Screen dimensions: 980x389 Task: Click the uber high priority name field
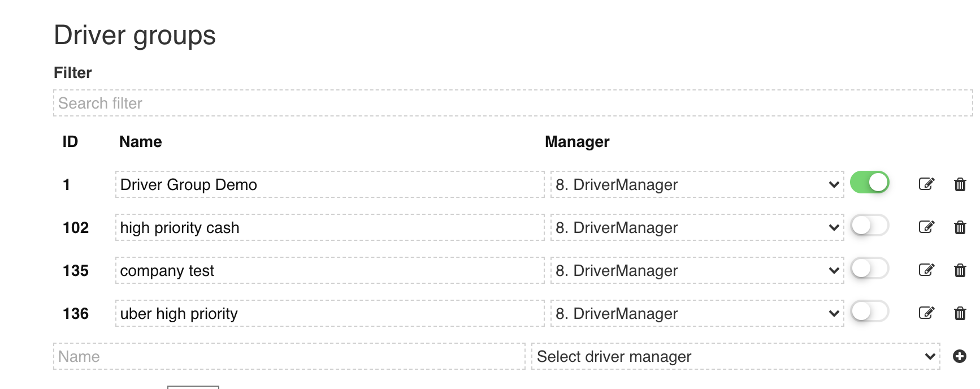click(329, 313)
